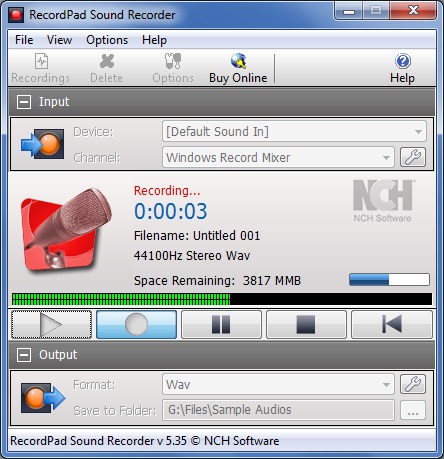Image resolution: width=444 pixels, height=459 pixels.
Task: Click the Output arrow icon
Action: coord(43,397)
